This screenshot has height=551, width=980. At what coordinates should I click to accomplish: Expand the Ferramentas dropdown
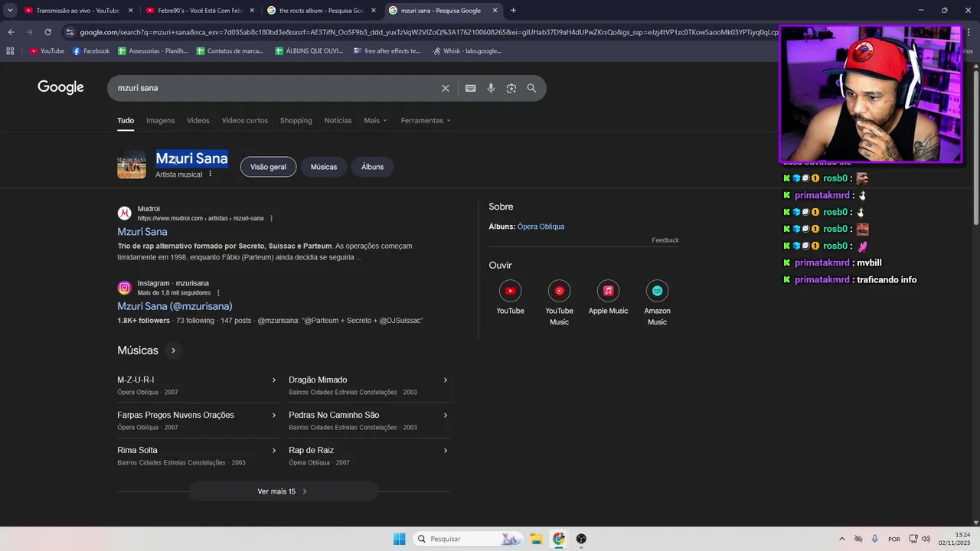(x=426, y=120)
